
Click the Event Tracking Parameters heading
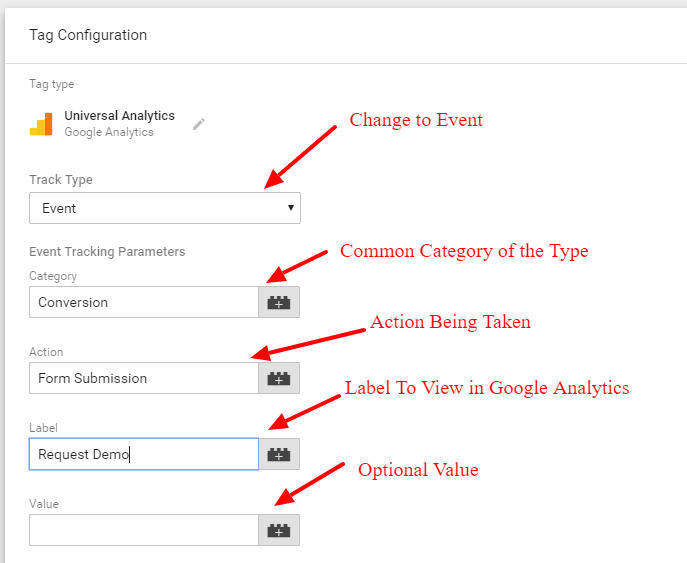point(107,251)
